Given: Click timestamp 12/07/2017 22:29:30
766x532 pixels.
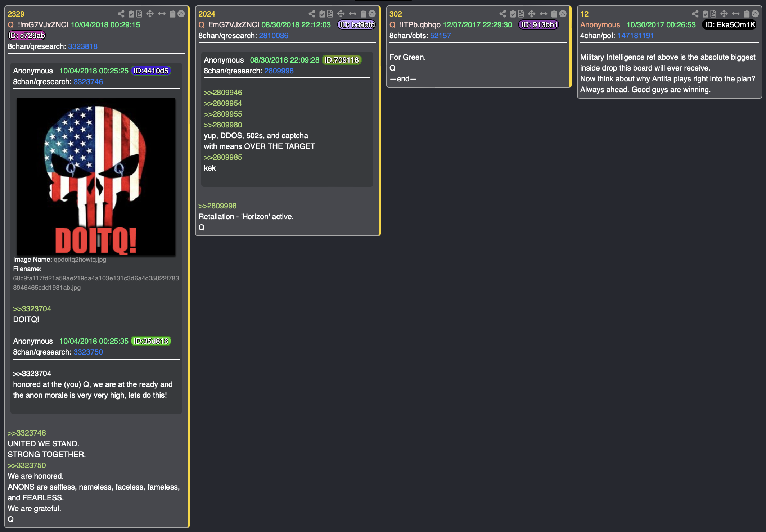Looking at the screenshot, I should point(477,25).
